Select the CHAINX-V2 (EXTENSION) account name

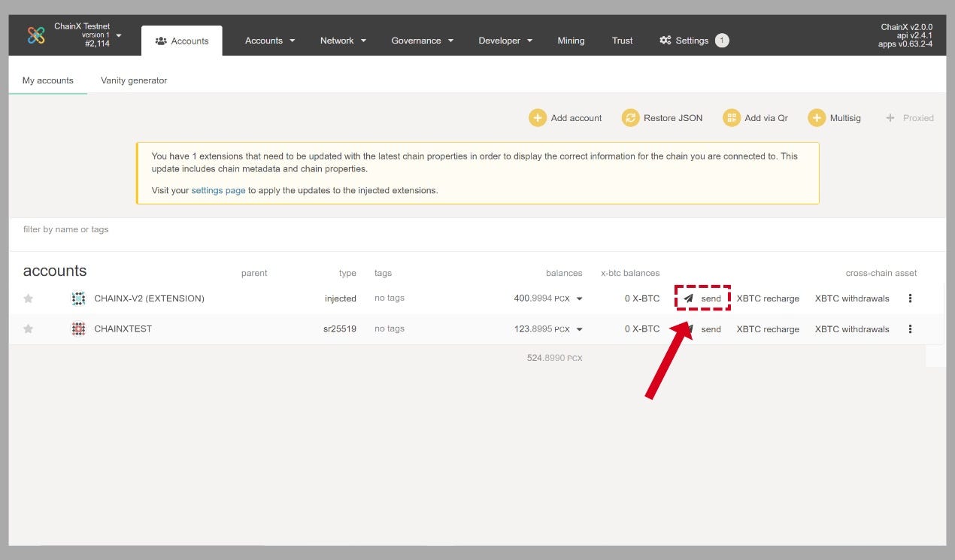click(149, 298)
